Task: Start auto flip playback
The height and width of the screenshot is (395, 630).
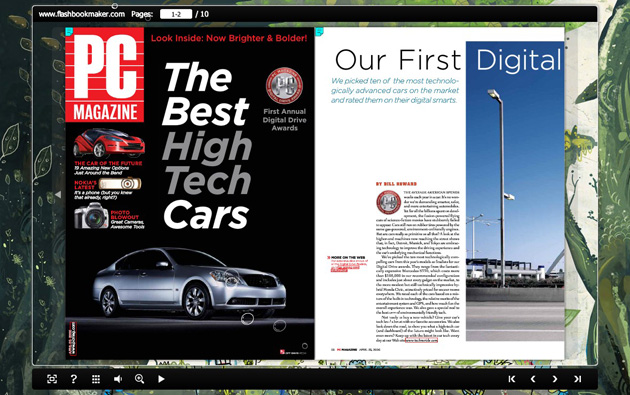Action: 161,379
